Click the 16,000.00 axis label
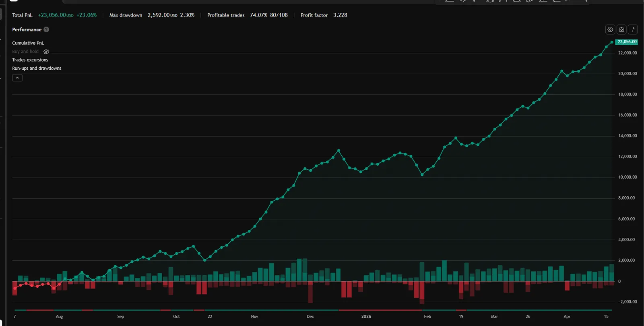 (627, 115)
